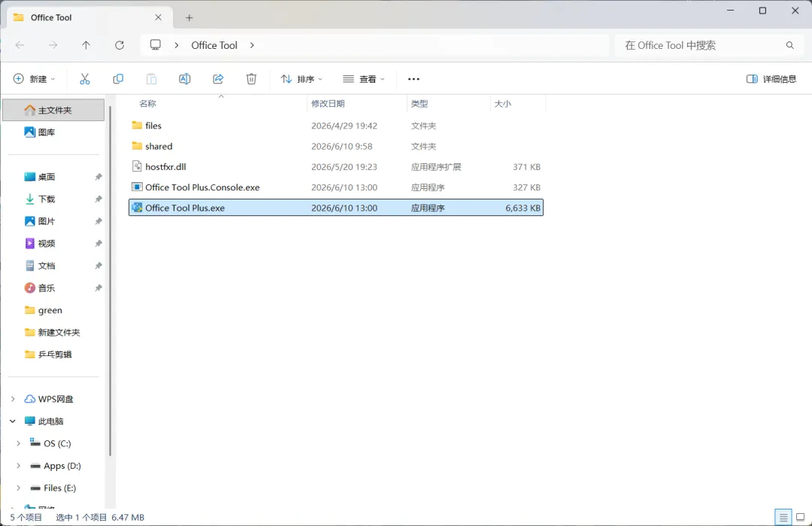Image resolution: width=812 pixels, height=526 pixels.
Task: Expand the WPS网盘 tree node
Action: coord(13,399)
